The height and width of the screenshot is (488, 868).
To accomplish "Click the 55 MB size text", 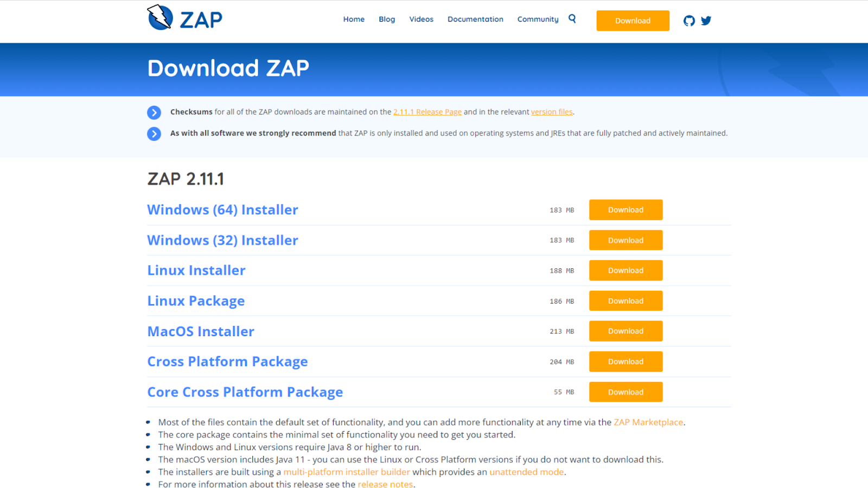I will [x=564, y=392].
